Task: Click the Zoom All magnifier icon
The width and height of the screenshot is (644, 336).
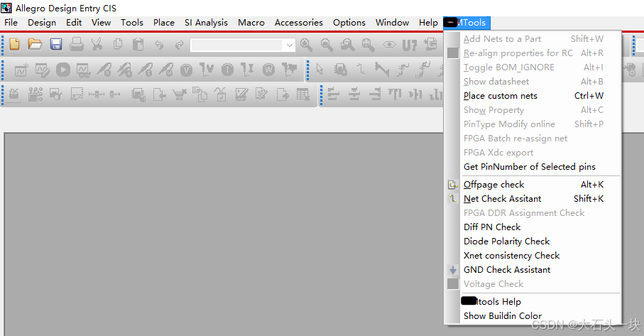Action: 368,44
